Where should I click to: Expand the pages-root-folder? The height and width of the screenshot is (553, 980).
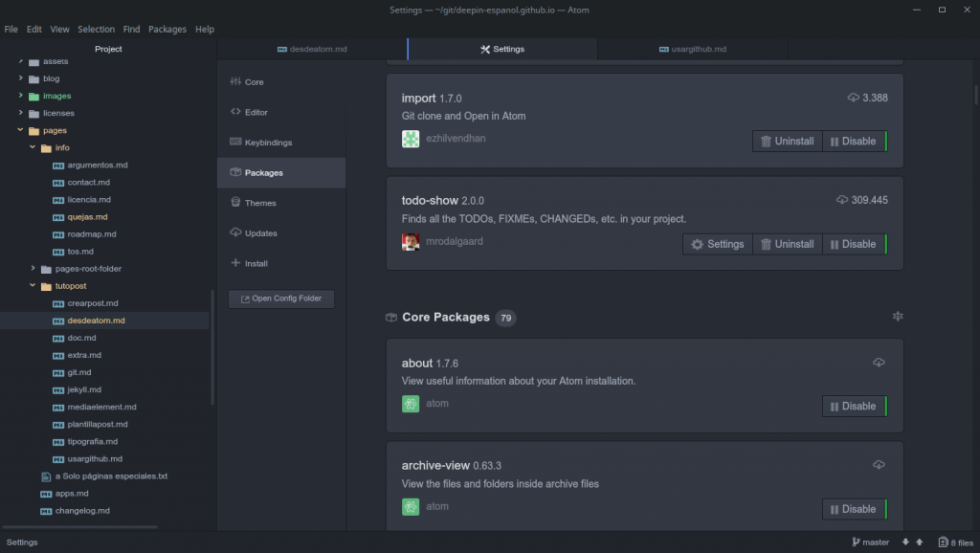[x=33, y=268]
